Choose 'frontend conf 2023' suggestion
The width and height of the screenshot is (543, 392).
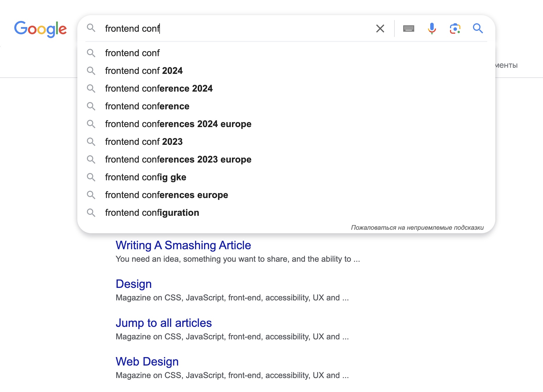pyautogui.click(x=144, y=142)
